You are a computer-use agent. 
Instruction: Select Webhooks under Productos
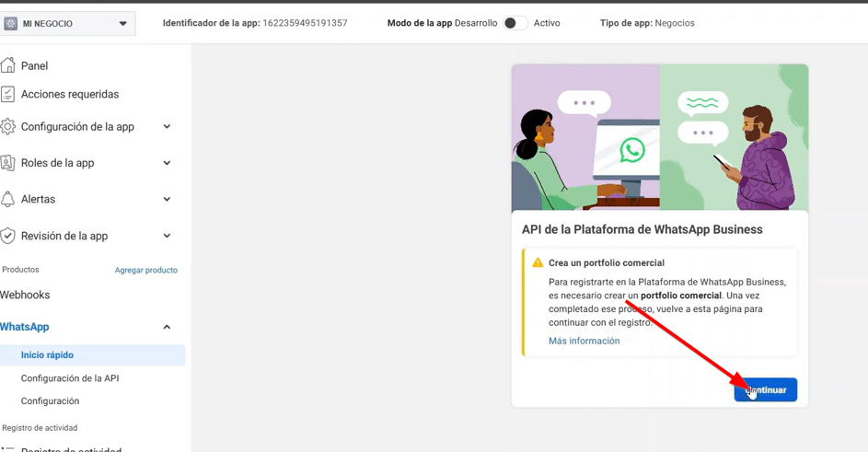coord(25,295)
